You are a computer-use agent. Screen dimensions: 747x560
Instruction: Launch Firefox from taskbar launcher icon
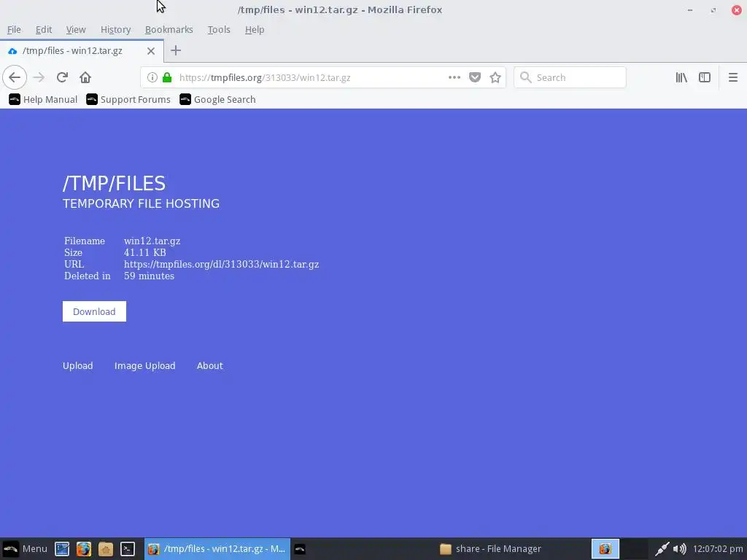coord(84,549)
